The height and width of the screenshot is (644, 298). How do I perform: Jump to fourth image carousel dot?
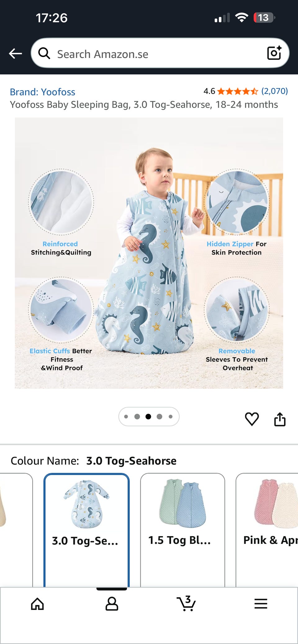pos(159,416)
